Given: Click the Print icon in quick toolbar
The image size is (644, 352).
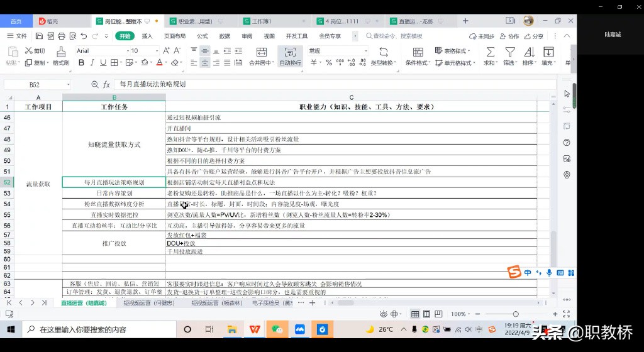Looking at the screenshot, I should (61, 36).
